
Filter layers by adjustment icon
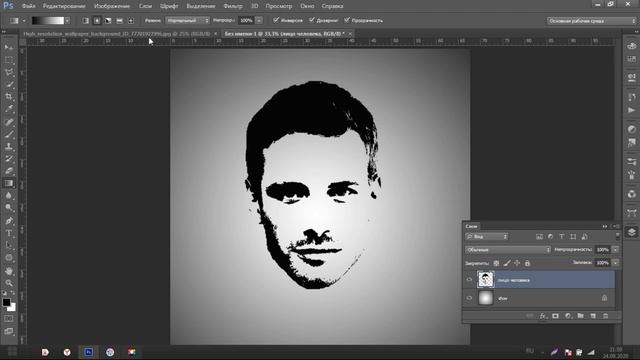click(x=550, y=237)
